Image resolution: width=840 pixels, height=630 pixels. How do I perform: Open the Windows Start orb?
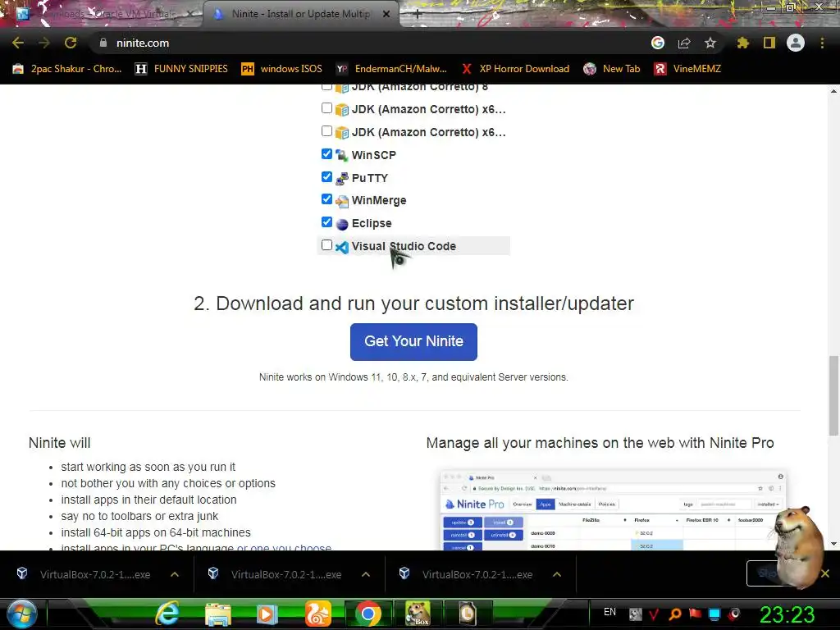pos(21,614)
